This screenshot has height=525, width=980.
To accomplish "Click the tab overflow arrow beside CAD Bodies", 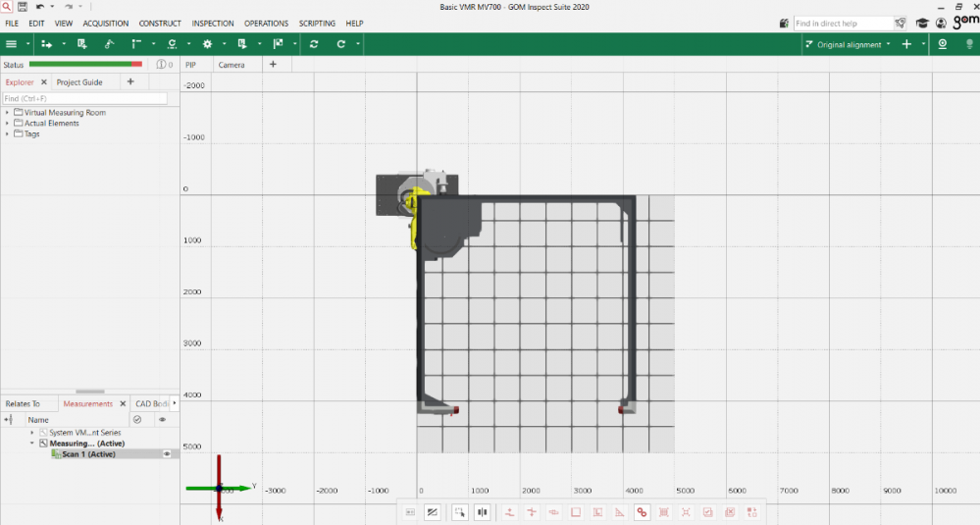I will click(x=175, y=403).
